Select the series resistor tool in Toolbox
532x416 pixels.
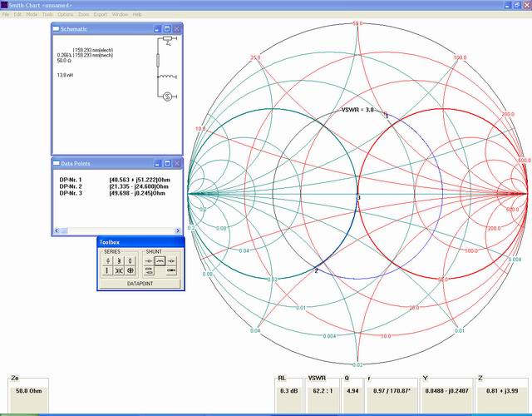[130, 260]
